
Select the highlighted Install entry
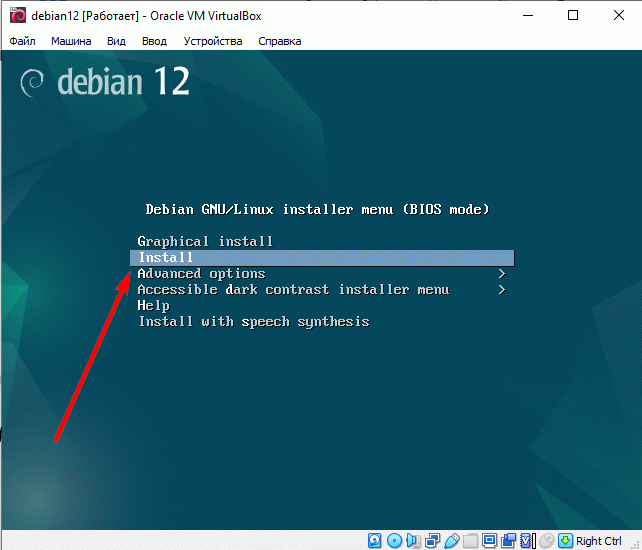click(x=322, y=258)
